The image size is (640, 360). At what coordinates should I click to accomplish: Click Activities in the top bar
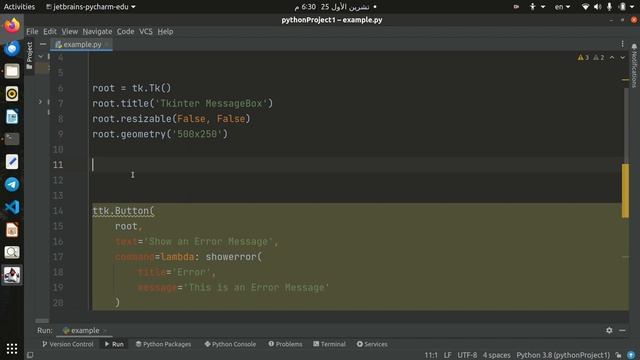[x=19, y=7]
